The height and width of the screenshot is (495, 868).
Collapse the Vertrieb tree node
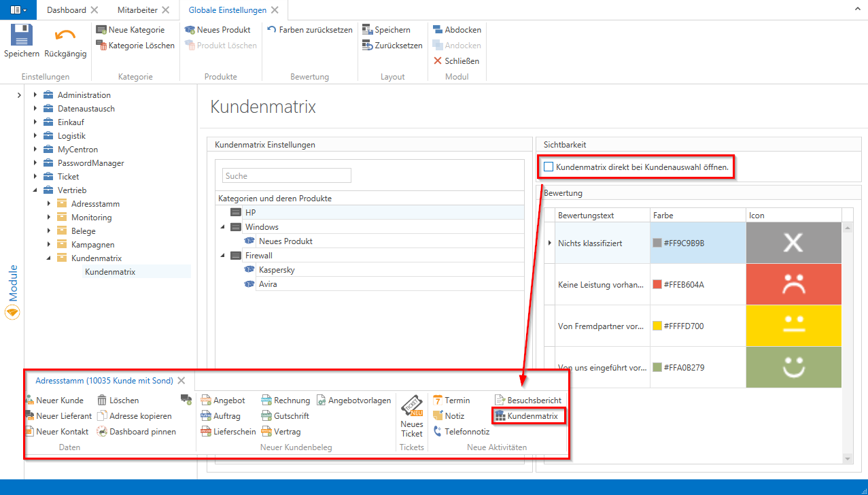click(x=35, y=190)
